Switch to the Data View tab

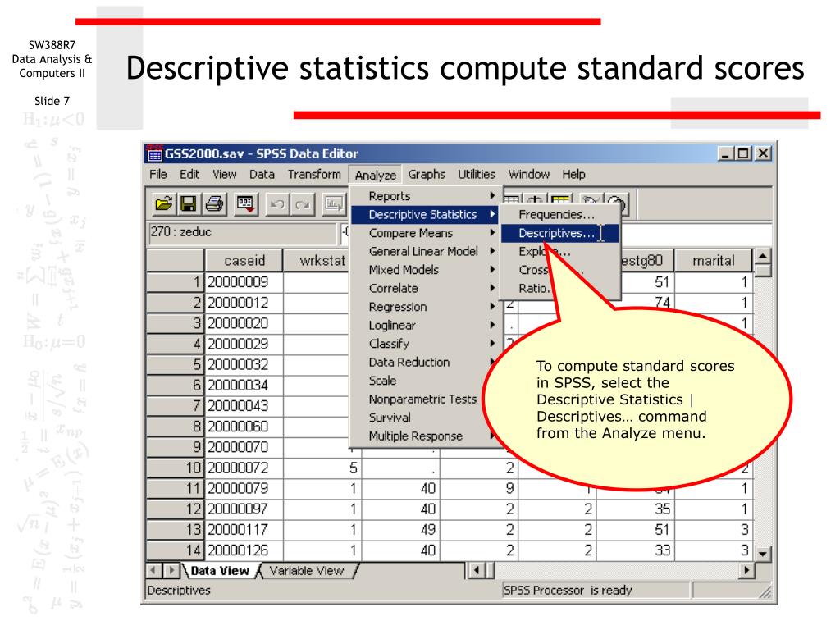(x=220, y=571)
